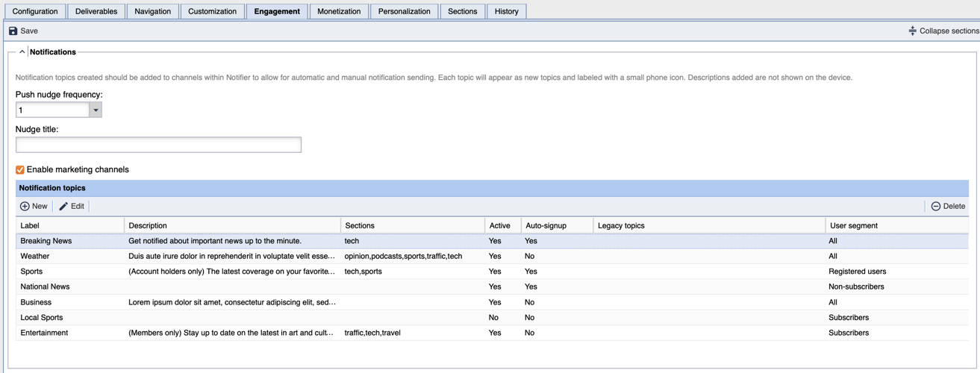Image resolution: width=980 pixels, height=373 pixels.
Task: Click the Auto-signup column header
Action: coord(557,225)
